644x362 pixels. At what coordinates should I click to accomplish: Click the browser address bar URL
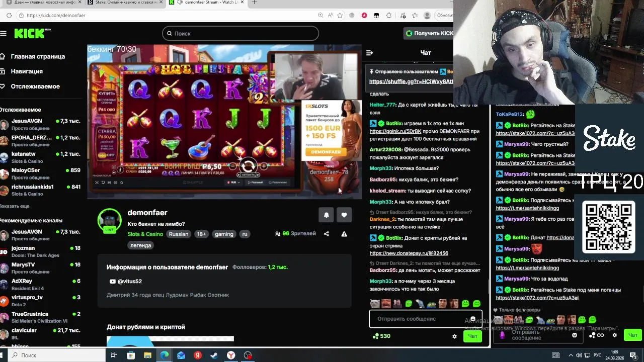pos(56,15)
